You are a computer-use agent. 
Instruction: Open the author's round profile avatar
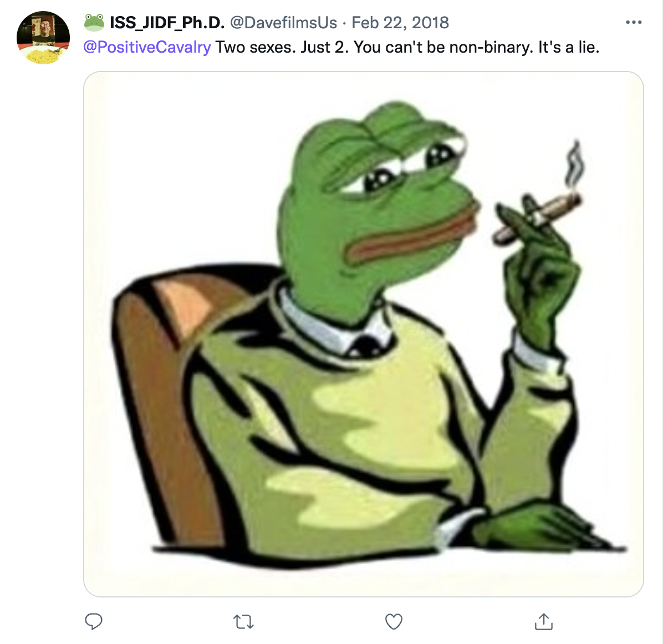point(43,38)
